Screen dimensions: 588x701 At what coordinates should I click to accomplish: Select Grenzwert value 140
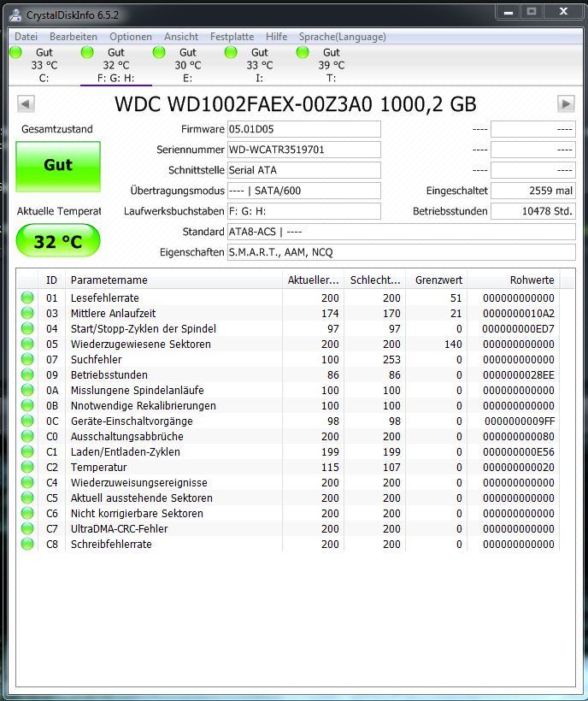click(x=453, y=344)
